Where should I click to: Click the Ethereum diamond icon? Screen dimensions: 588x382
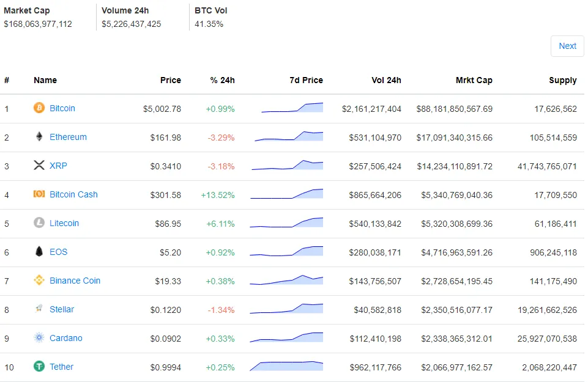tap(39, 137)
